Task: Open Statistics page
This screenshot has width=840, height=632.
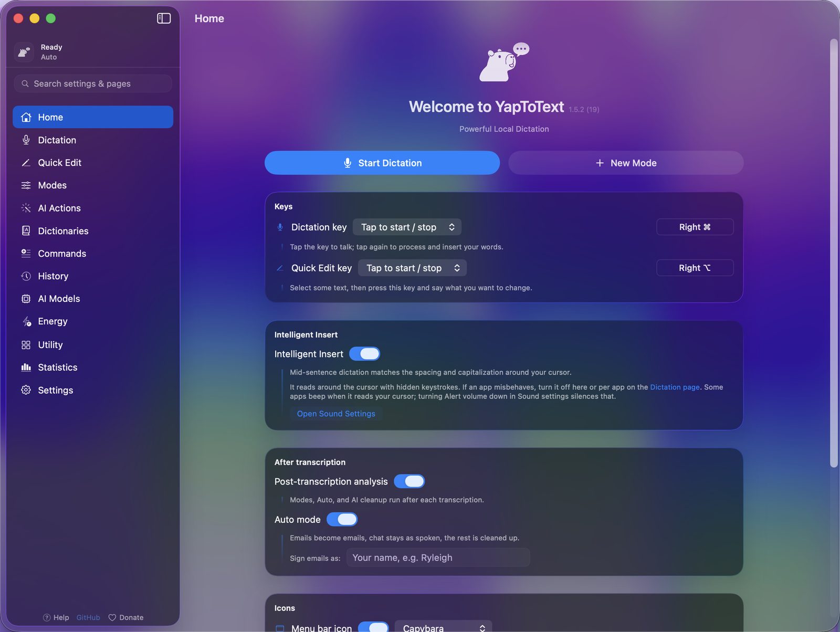Action: point(93,367)
